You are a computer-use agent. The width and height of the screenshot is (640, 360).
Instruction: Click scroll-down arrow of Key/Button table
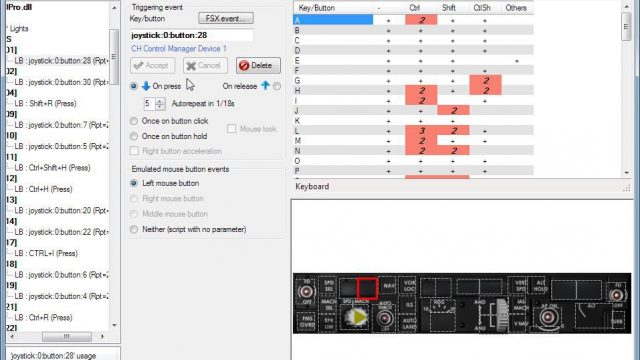tap(627, 173)
